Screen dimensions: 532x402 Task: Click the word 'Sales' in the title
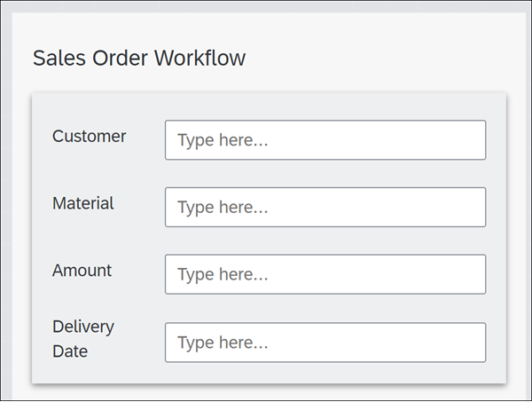[x=59, y=58]
